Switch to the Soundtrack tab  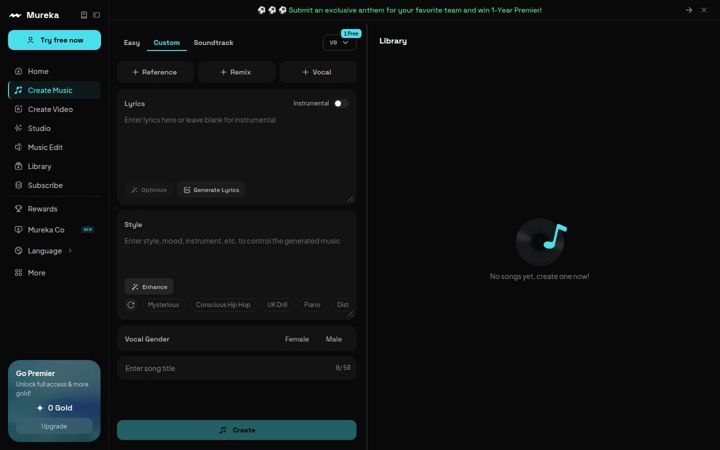[214, 43]
